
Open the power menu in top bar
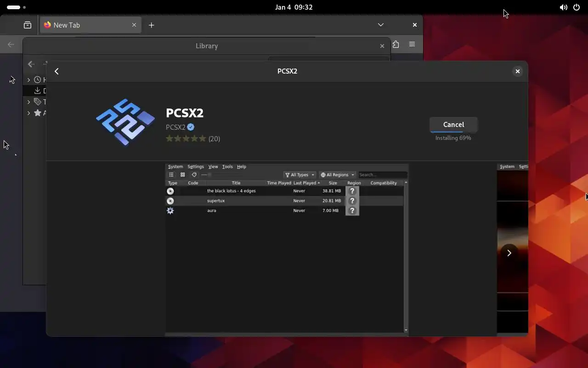coord(577,7)
